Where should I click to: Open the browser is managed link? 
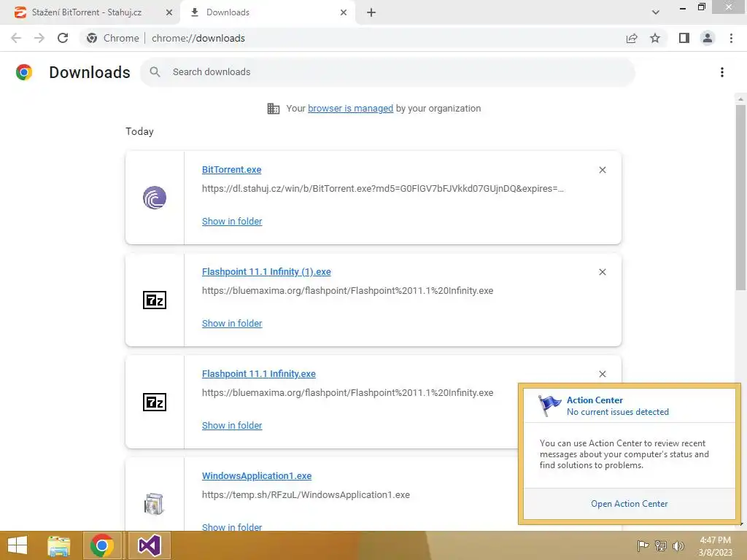[x=350, y=108]
